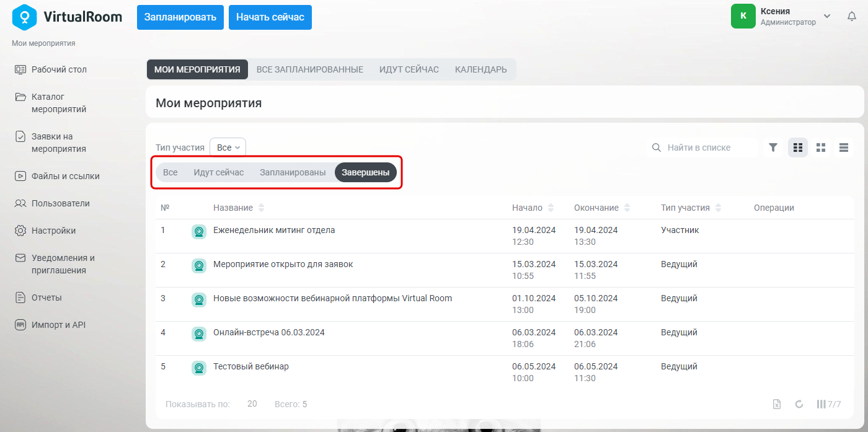Sort the table by Окончание
The height and width of the screenshot is (432, 868).
(x=602, y=208)
